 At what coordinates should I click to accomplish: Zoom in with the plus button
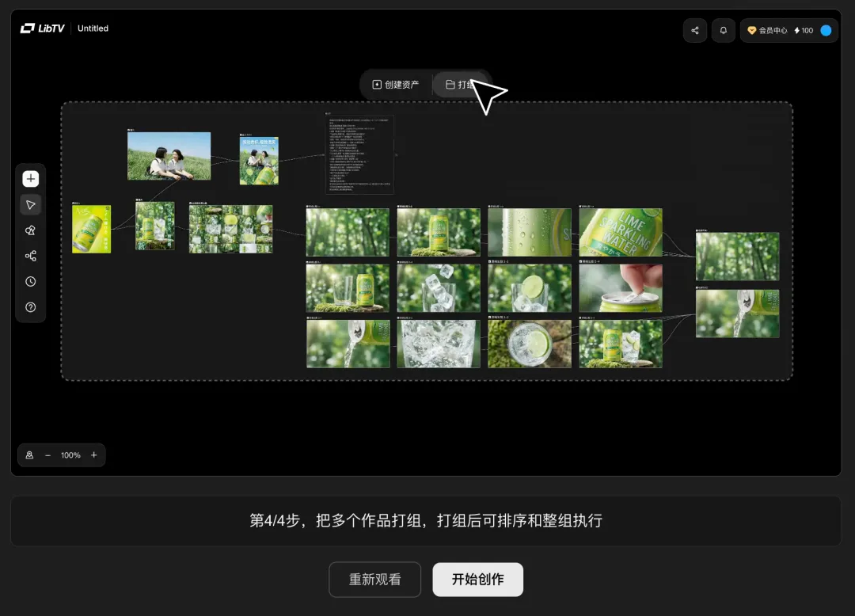93,455
